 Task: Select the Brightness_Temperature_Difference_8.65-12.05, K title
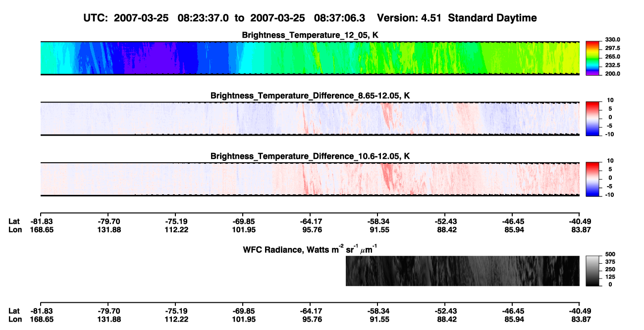pyautogui.click(x=310, y=95)
